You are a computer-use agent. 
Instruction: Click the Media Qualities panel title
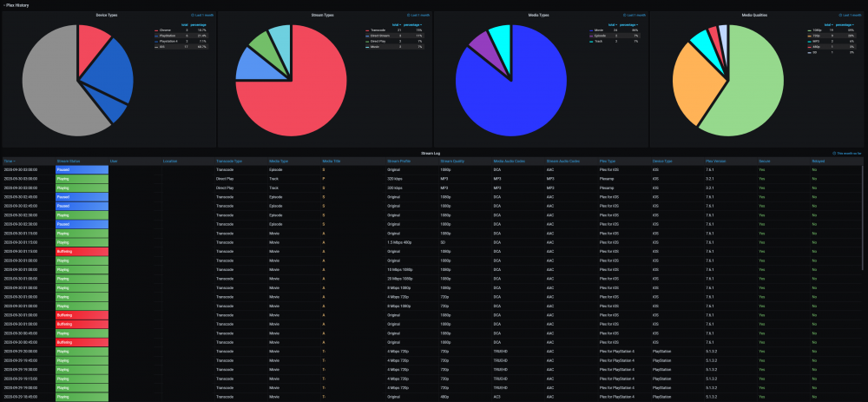[x=754, y=15]
